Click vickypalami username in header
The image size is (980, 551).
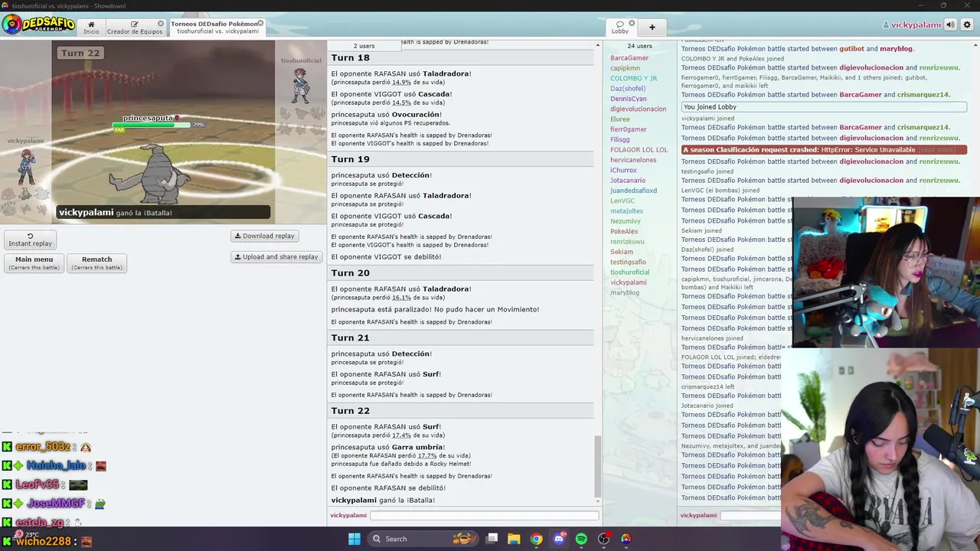point(912,25)
